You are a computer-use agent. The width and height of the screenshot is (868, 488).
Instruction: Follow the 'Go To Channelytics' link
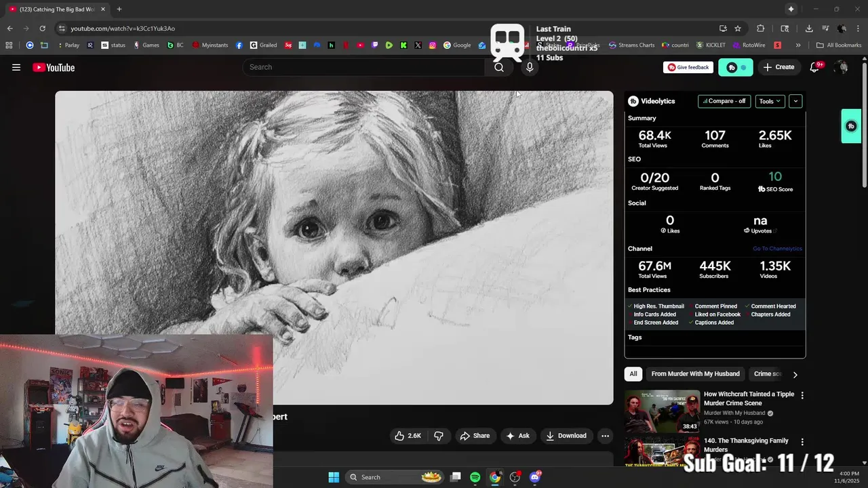777,249
